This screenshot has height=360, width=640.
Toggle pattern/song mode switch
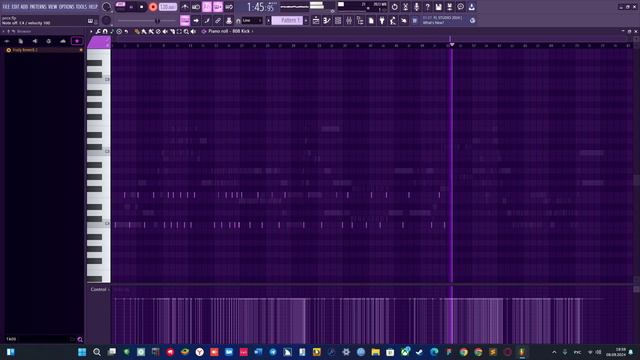tap(120, 7)
